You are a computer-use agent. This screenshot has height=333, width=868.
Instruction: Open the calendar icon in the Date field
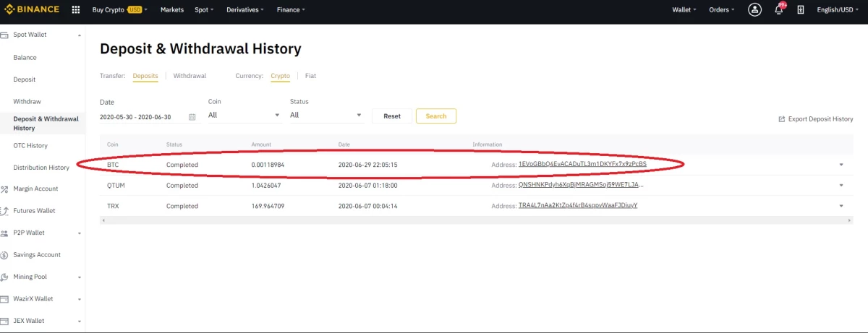(x=192, y=117)
